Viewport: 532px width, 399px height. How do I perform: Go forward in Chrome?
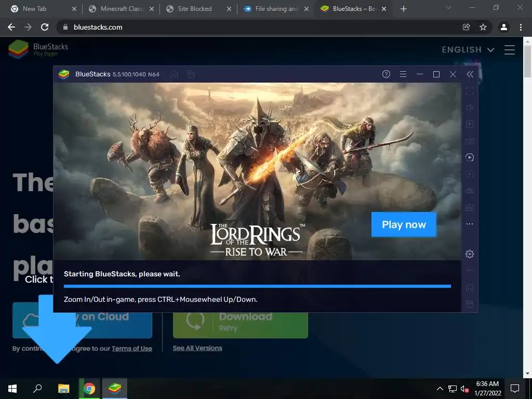point(28,27)
